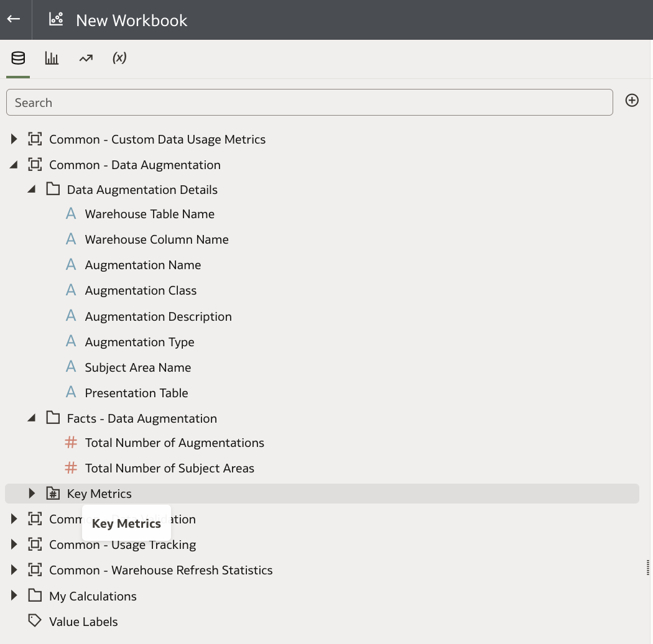
Task: Expand Common - Custom Data Usage Metrics
Action: coord(14,139)
